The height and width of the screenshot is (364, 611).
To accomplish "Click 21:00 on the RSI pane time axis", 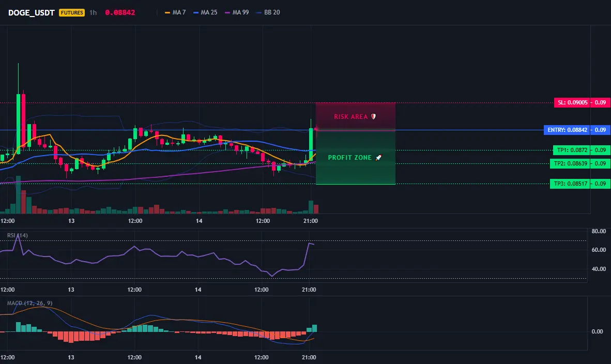I will coord(309,290).
